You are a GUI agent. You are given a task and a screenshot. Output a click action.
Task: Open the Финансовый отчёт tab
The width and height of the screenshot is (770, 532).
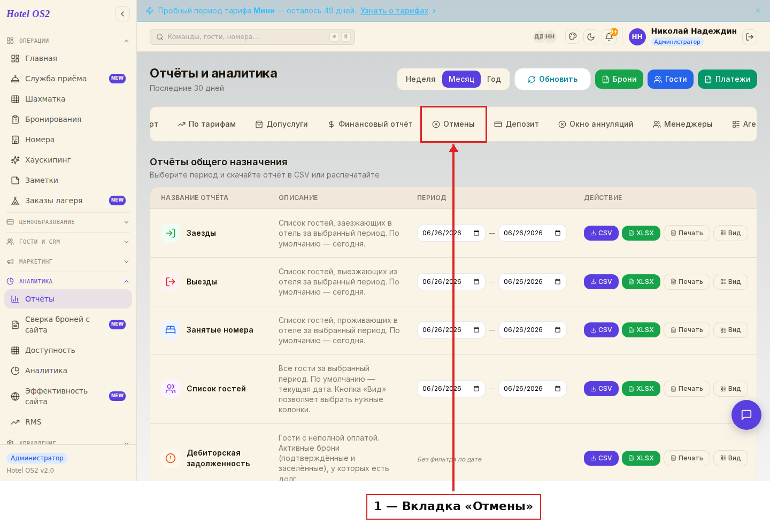point(371,124)
